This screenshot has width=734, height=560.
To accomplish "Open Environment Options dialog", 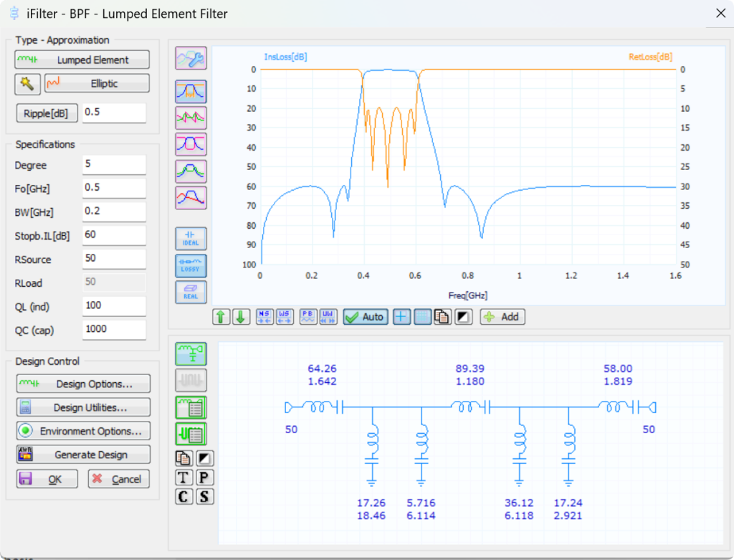I will pos(83,431).
